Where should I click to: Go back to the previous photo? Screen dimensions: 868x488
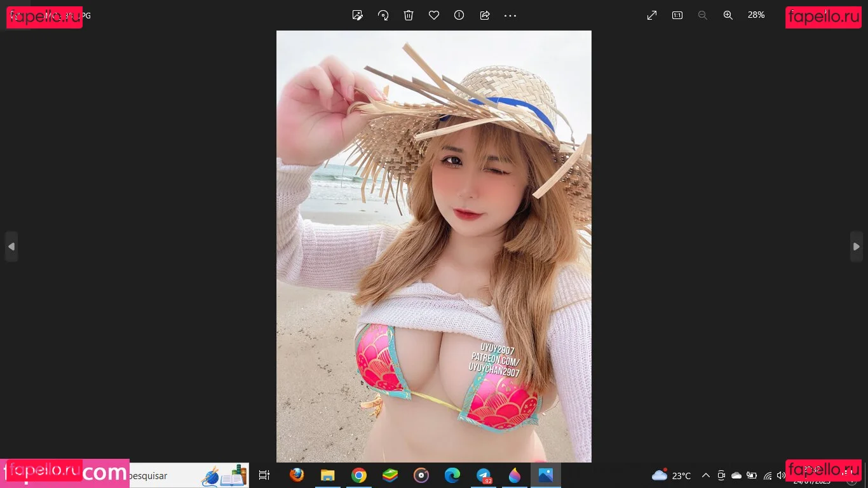tap(11, 247)
